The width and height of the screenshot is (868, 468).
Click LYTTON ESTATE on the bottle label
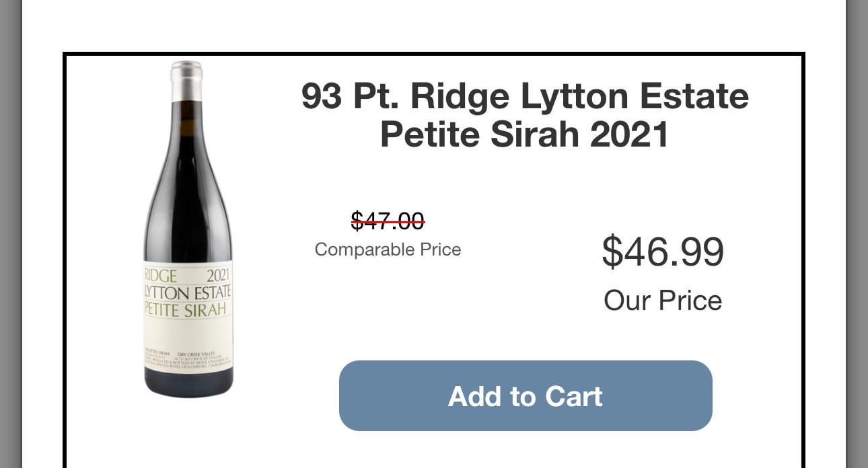coord(188,292)
